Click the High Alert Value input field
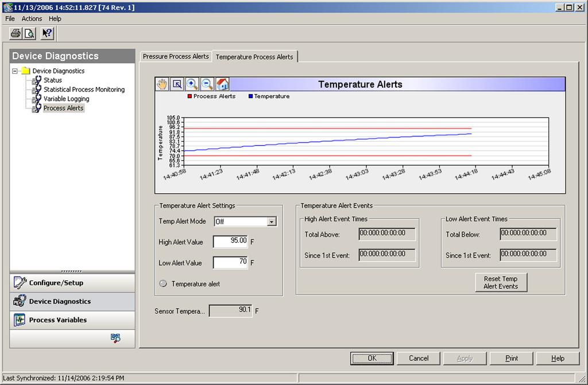This screenshot has width=588, height=385. 230,242
